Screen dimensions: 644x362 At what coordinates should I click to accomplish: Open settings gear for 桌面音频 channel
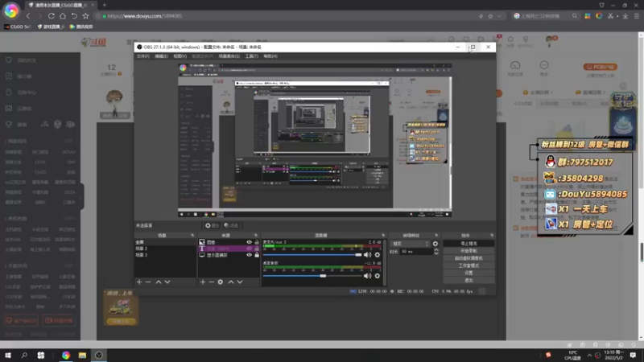pyautogui.click(x=377, y=276)
